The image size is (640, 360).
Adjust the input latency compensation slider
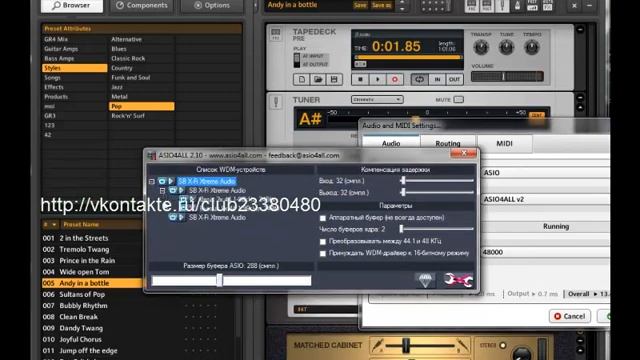(x=438, y=180)
